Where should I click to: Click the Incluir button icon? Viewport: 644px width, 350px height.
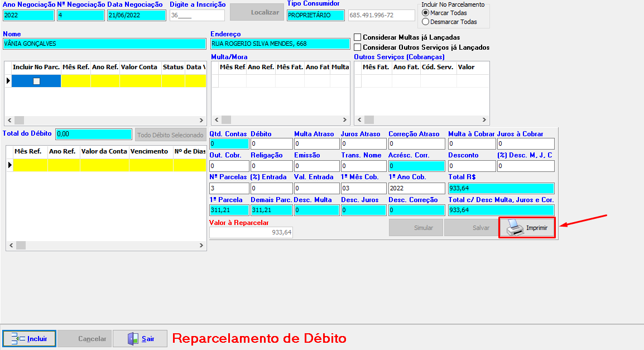click(18, 338)
